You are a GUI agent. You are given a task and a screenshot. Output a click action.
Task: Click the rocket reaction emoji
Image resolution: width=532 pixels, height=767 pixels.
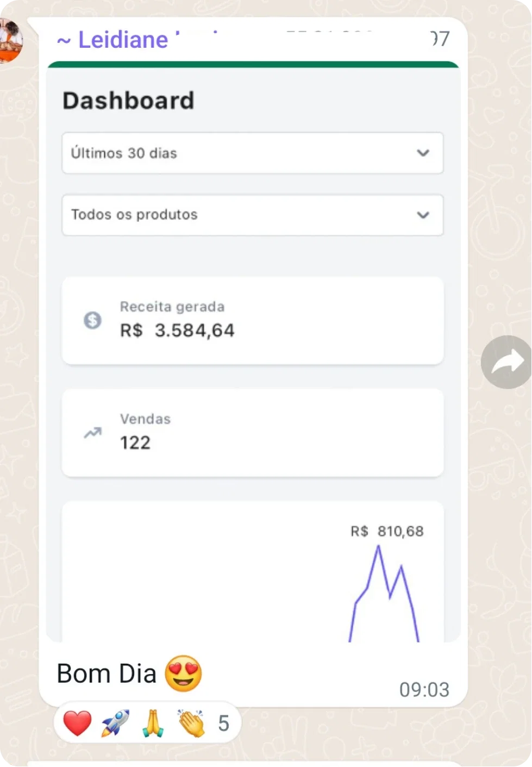[x=115, y=724]
